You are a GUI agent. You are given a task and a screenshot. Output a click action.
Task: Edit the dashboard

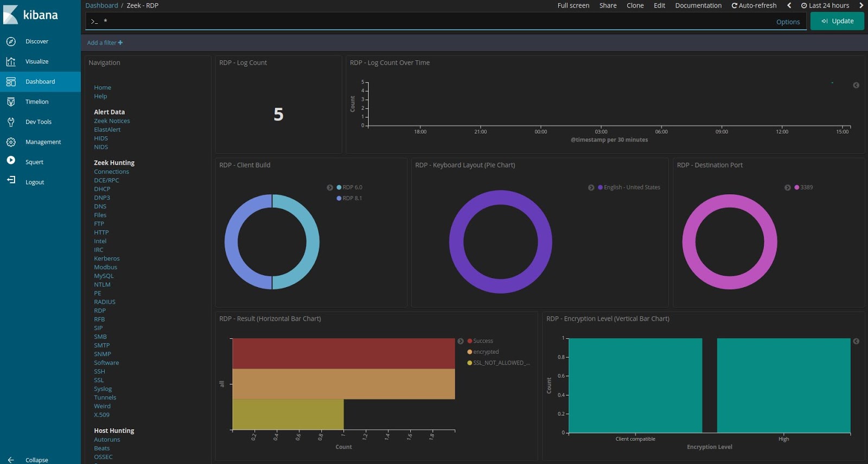click(659, 5)
